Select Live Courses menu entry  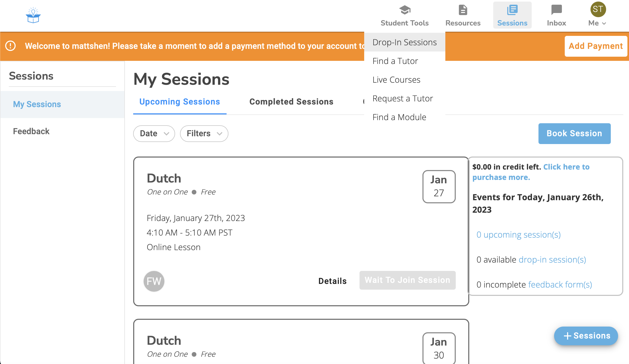click(x=396, y=80)
